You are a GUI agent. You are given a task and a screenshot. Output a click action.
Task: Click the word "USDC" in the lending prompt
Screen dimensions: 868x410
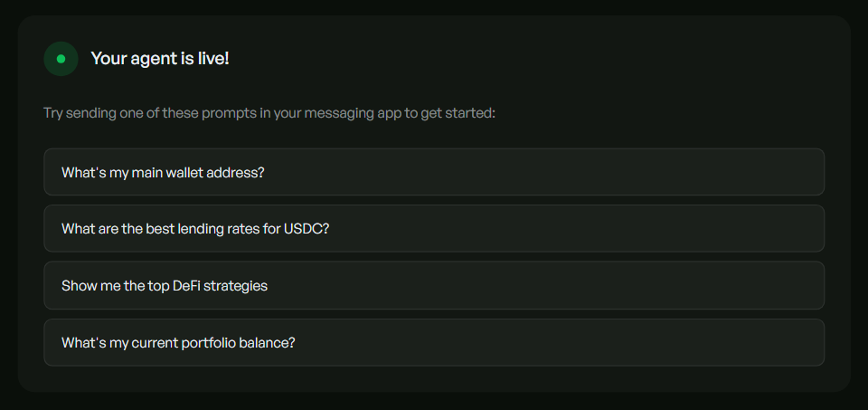(303, 229)
